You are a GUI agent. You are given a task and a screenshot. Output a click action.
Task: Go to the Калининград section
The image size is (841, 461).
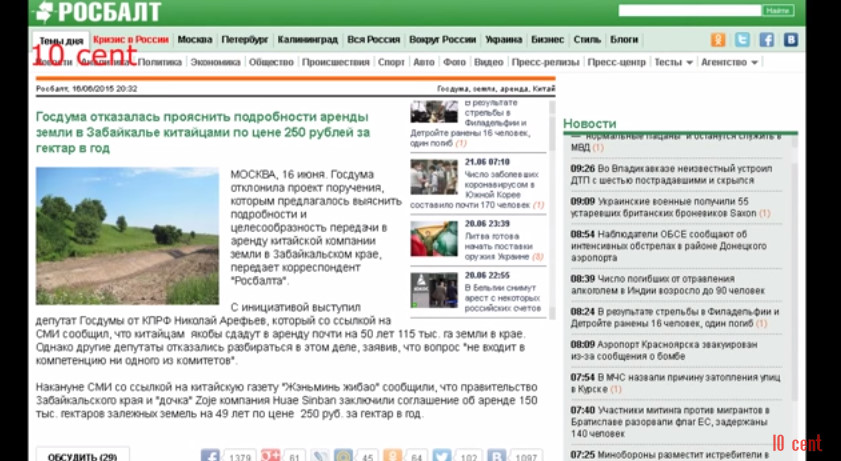[307, 40]
